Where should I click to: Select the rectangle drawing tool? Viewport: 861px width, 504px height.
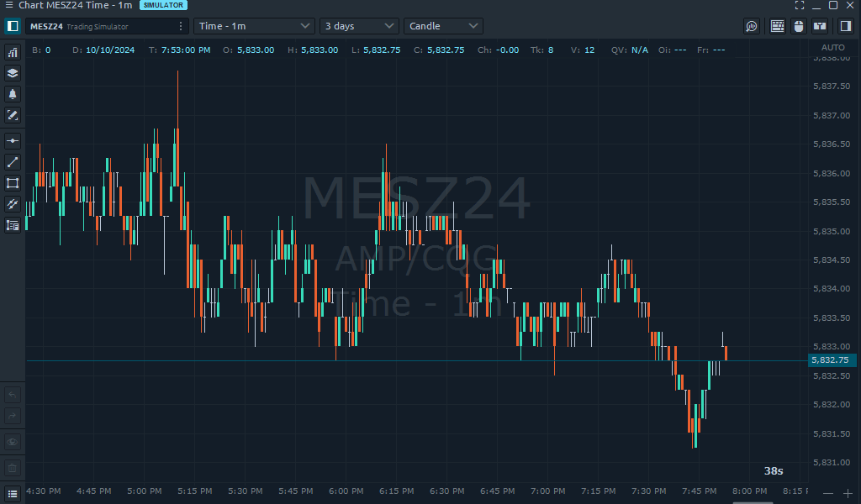(13, 183)
